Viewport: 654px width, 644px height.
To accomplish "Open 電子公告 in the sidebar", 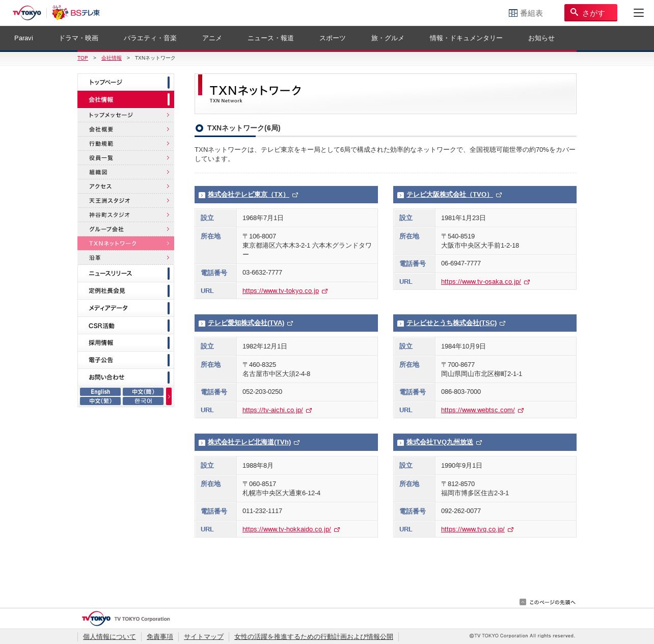I will click(126, 360).
